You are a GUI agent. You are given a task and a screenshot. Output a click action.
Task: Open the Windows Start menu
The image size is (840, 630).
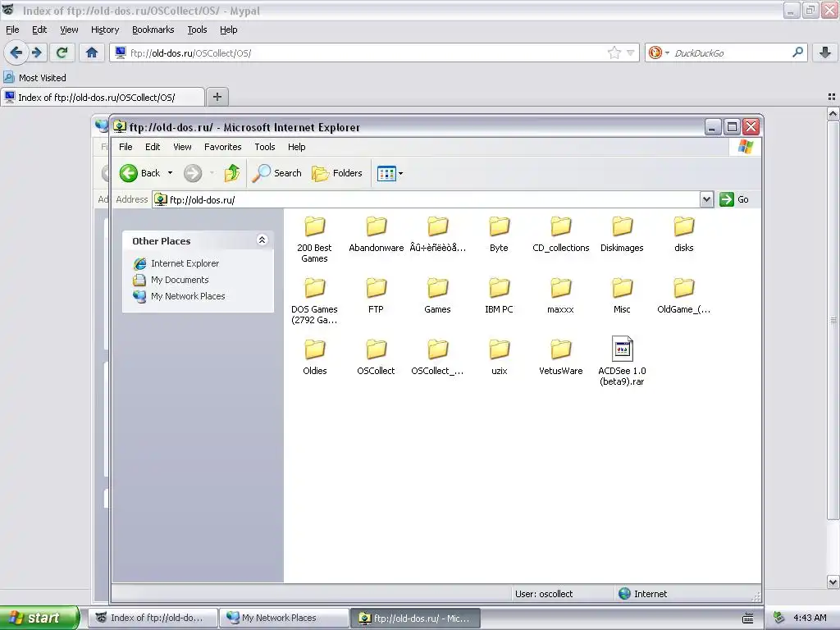coord(39,618)
